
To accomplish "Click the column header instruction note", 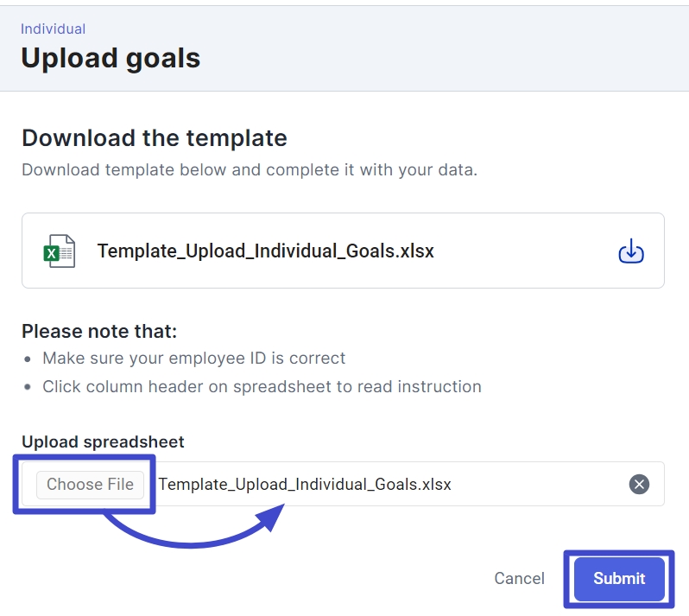I will pos(262,386).
